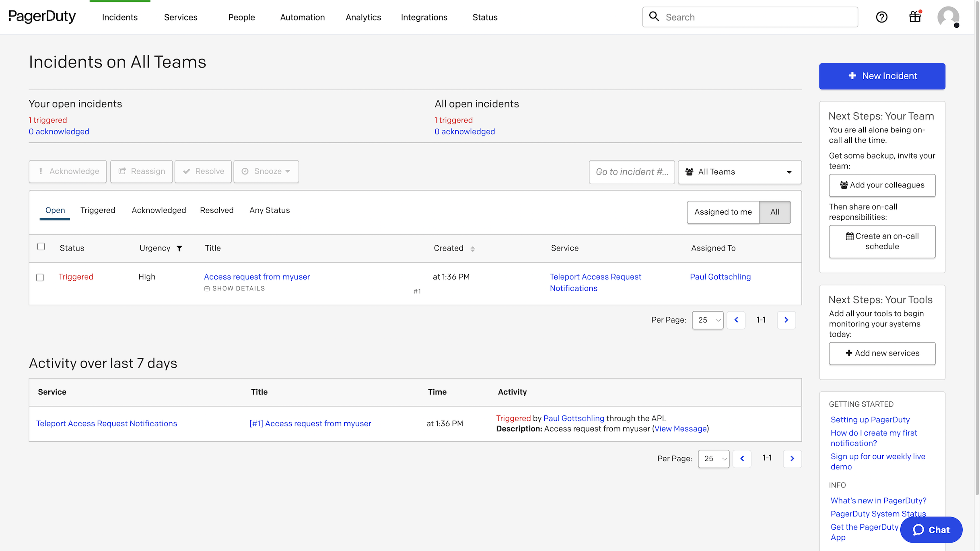Switch to Assigned to me view
The width and height of the screenshot is (980, 551).
point(723,212)
